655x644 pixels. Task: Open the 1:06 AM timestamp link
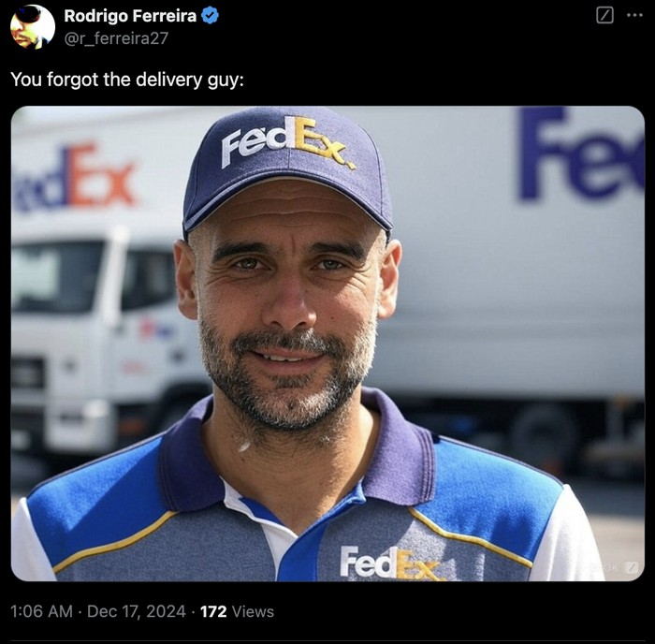coord(41,611)
